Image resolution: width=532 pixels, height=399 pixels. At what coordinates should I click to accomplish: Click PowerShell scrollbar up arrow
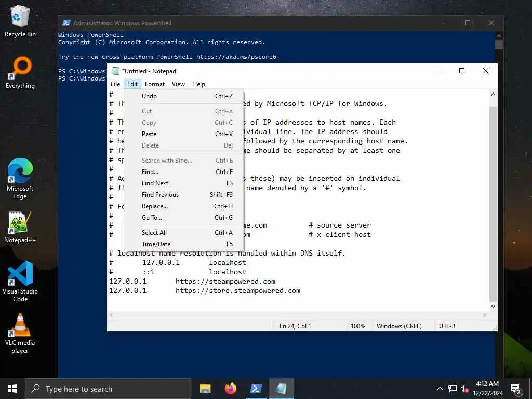coord(499,35)
